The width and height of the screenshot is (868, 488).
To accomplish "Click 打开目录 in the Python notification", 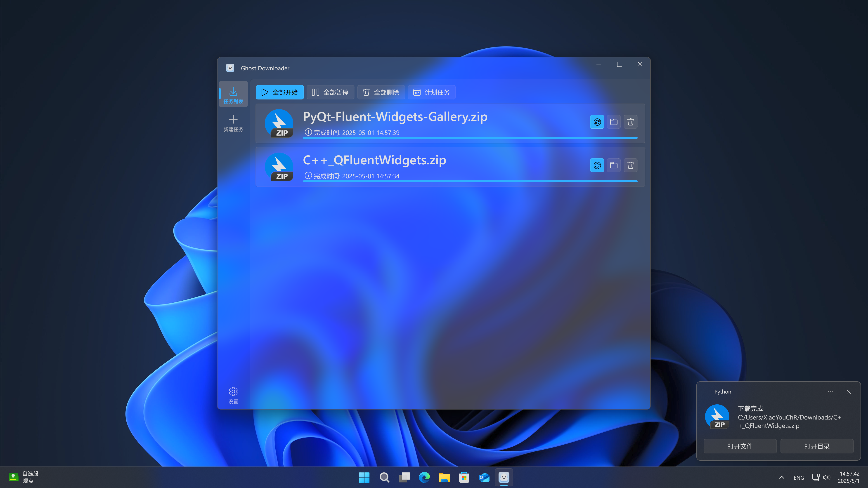I will tap(817, 446).
